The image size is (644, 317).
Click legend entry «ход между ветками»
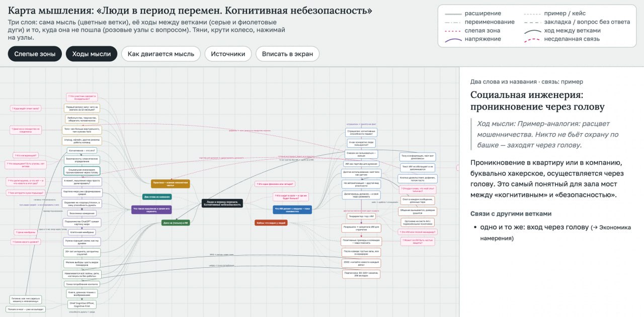[x=572, y=30]
